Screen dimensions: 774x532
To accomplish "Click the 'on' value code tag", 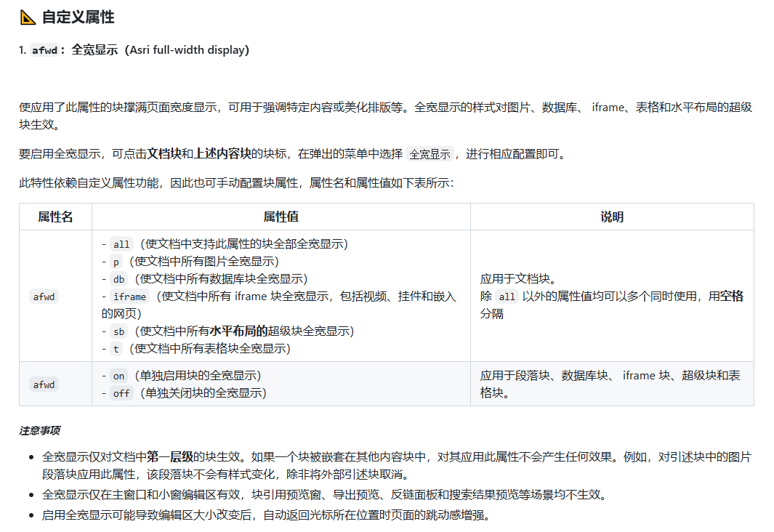I will pos(119,376).
